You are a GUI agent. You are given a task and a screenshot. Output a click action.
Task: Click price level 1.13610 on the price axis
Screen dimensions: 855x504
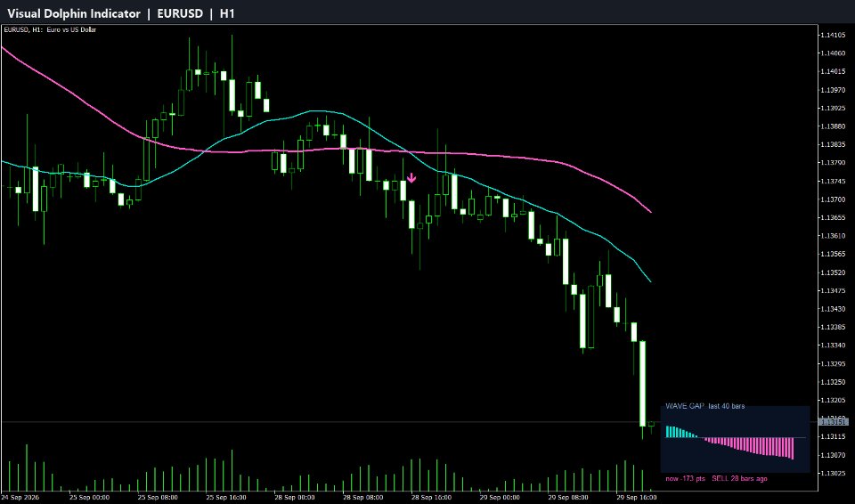click(832, 236)
